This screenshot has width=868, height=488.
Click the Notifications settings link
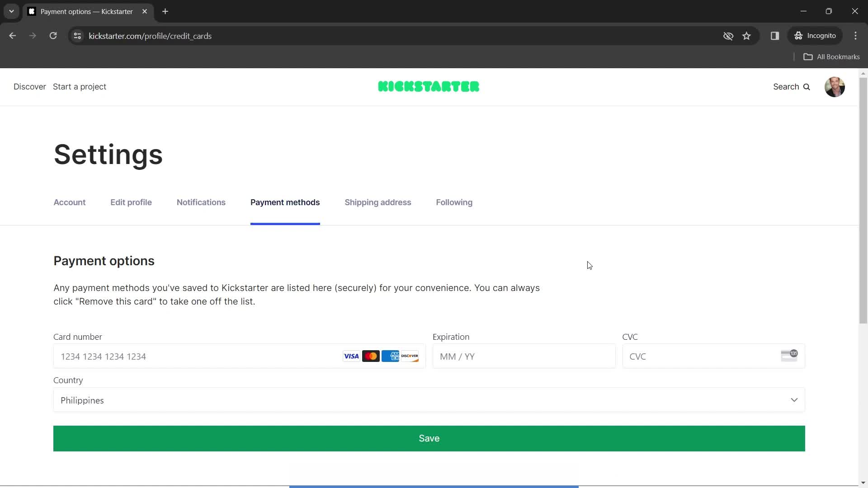(x=201, y=202)
